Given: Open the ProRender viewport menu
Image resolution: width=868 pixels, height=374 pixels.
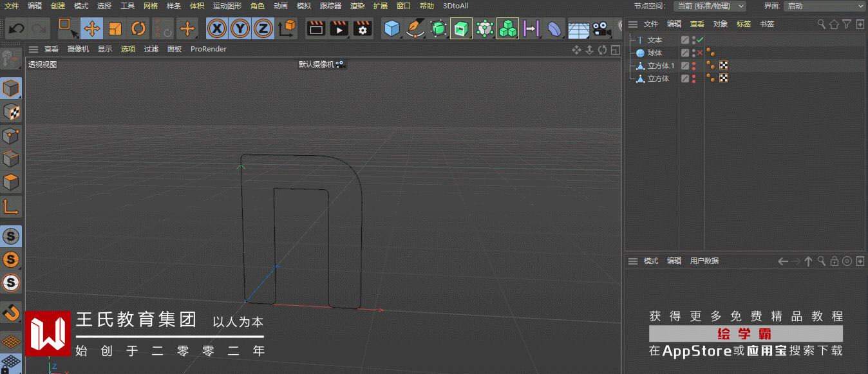Looking at the screenshot, I should (x=209, y=49).
